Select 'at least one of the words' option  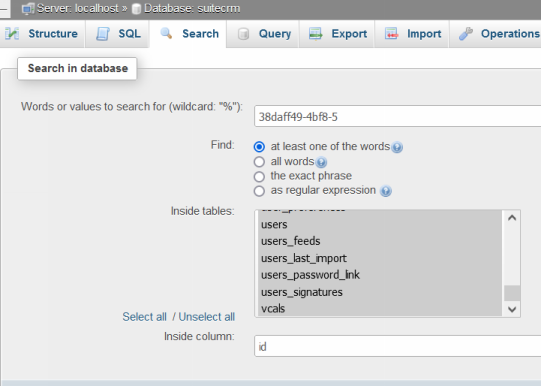tap(259, 147)
